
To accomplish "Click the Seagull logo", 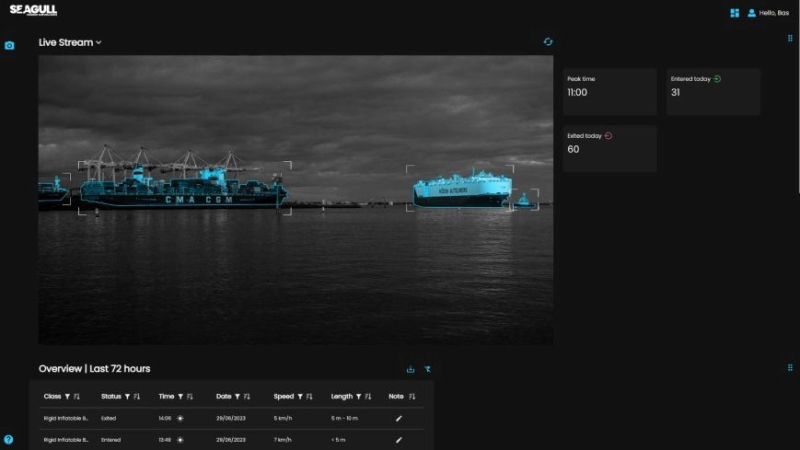I will click(33, 10).
